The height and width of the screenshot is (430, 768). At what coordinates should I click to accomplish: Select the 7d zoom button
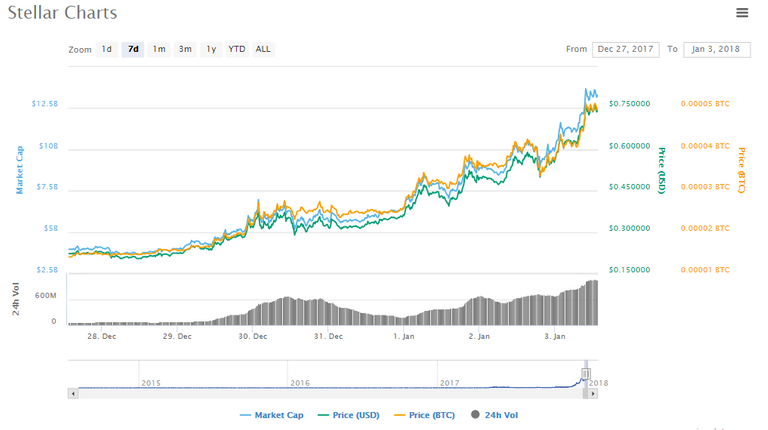tap(133, 49)
